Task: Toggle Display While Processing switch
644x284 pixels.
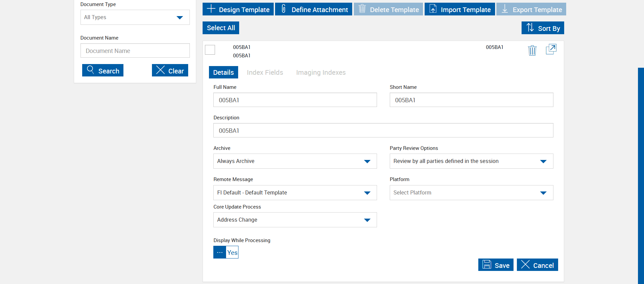Action: [226, 252]
